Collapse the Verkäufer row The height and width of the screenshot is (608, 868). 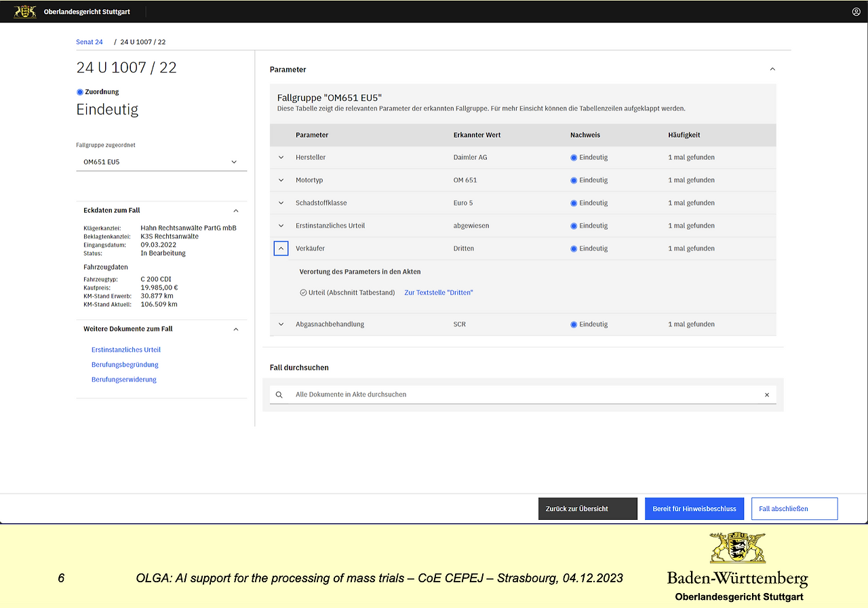tap(281, 248)
